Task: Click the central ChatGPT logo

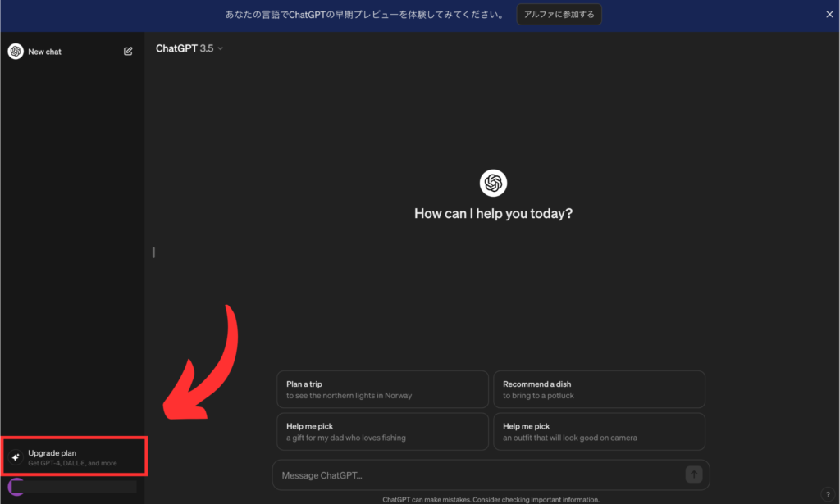Action: click(493, 183)
